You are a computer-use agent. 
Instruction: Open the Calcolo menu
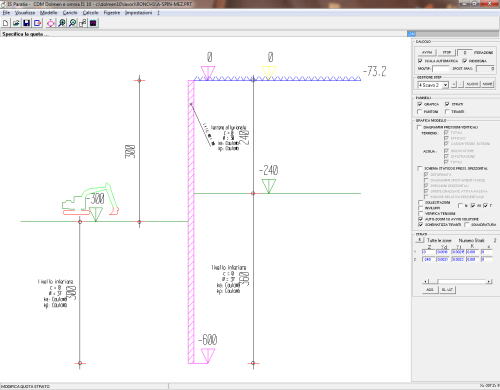91,13
